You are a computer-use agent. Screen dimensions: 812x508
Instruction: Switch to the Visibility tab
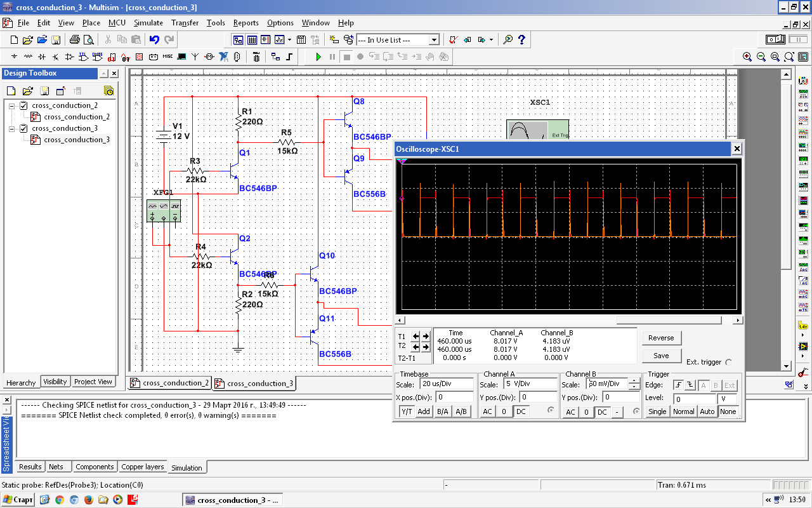55,382
